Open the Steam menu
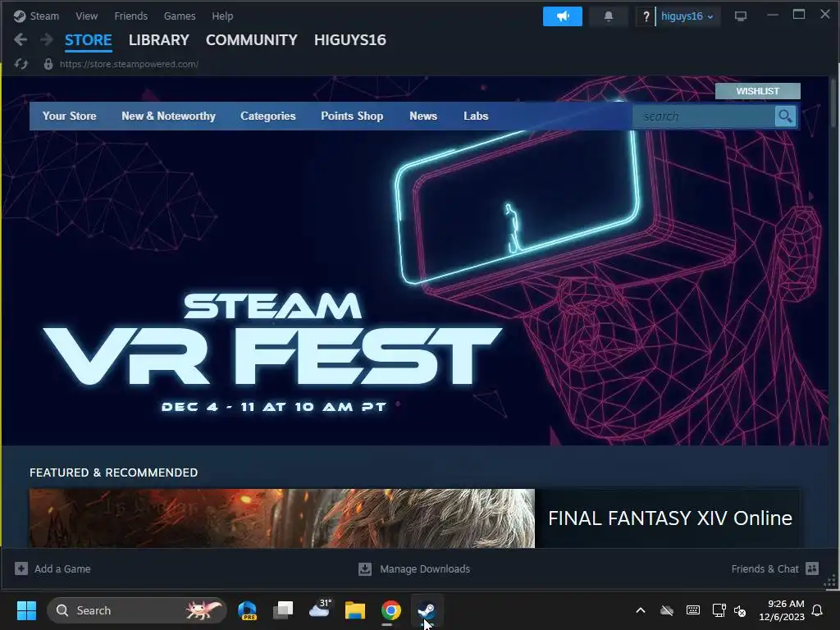The height and width of the screenshot is (630, 840). tap(44, 16)
